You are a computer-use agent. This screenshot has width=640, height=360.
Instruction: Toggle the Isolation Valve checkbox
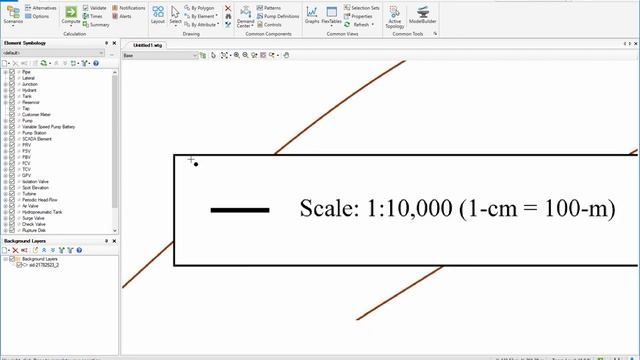[x=12, y=182]
